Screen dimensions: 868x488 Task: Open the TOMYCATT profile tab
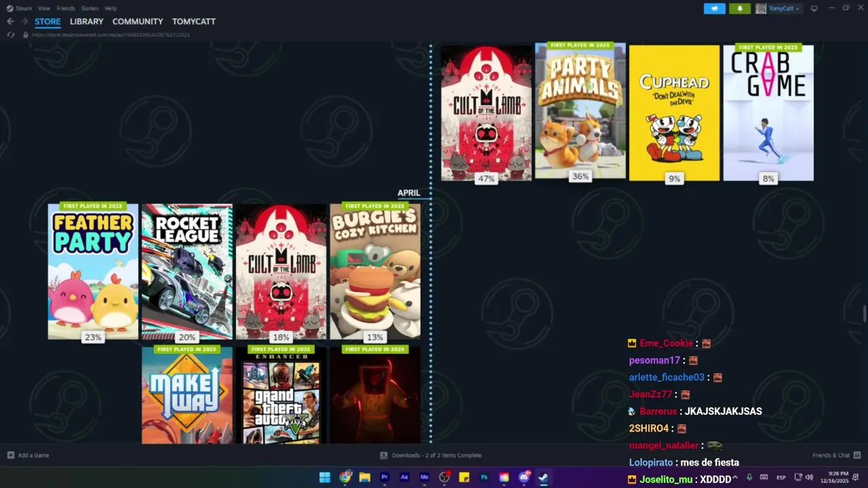pyautogui.click(x=194, y=22)
